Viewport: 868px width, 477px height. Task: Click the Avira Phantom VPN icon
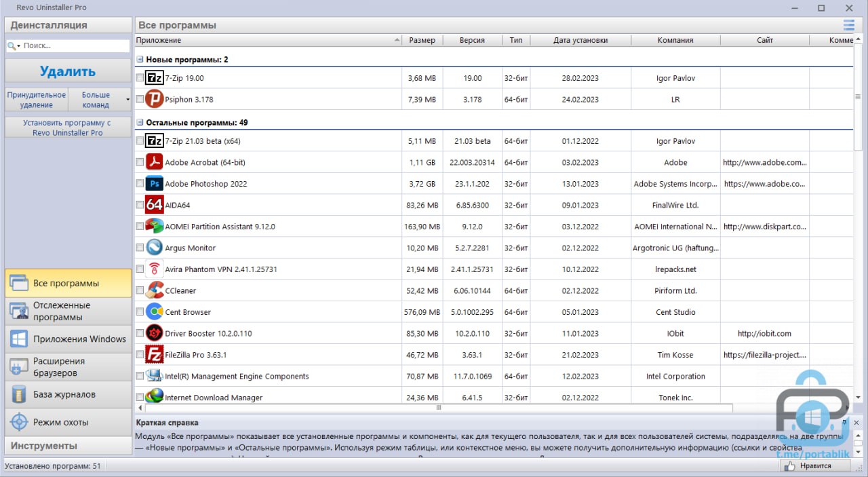(x=155, y=269)
